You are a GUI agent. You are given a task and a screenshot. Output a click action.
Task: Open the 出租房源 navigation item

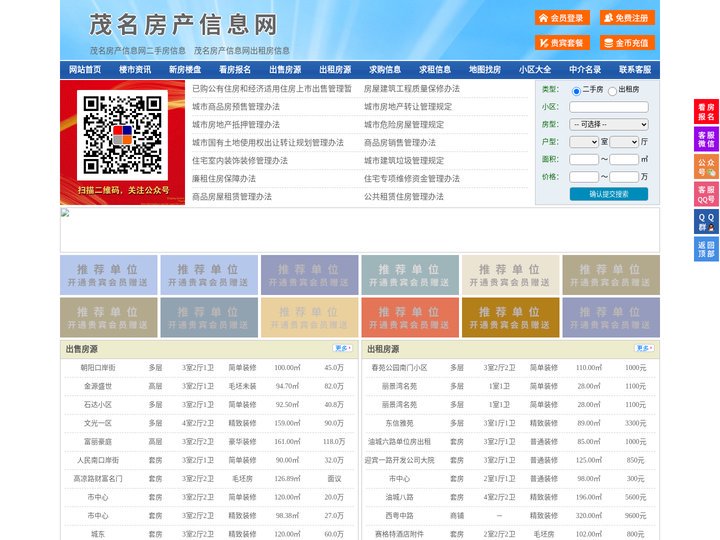coord(335,70)
